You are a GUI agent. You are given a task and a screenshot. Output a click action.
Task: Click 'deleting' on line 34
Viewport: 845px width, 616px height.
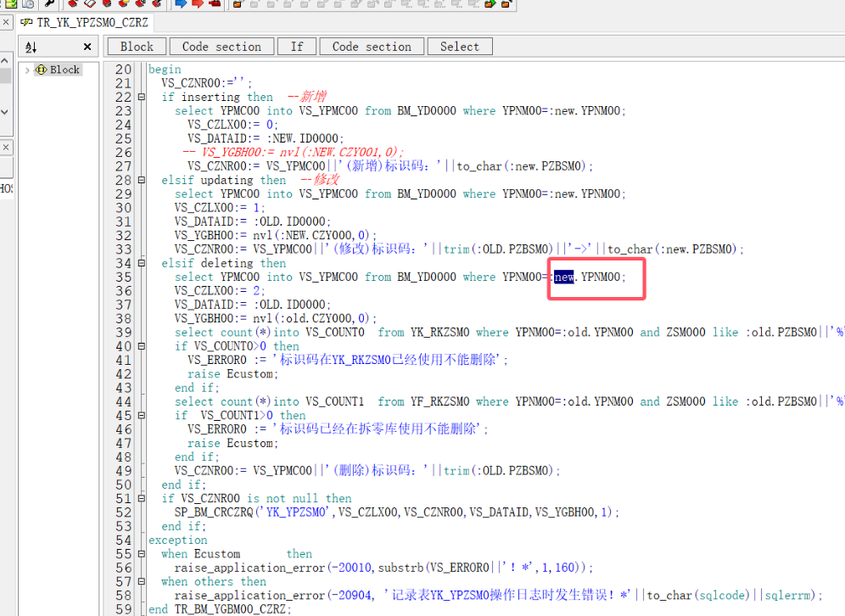pyautogui.click(x=227, y=264)
